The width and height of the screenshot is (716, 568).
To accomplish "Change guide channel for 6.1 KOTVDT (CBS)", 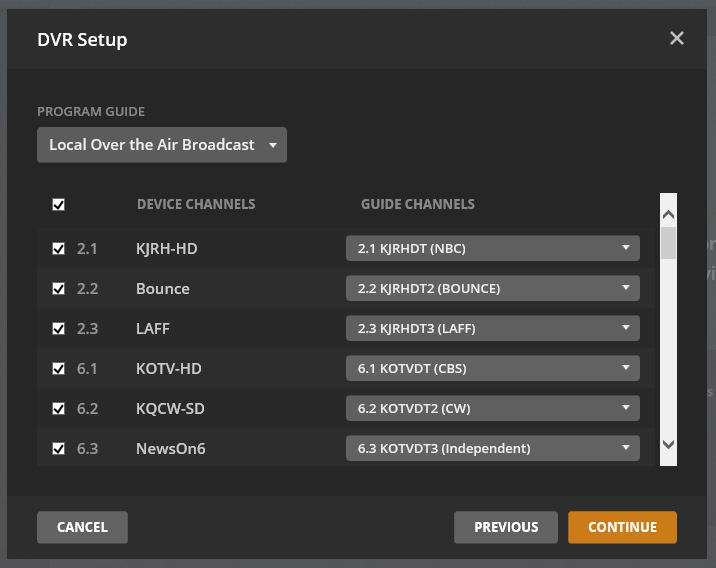I will coord(492,368).
